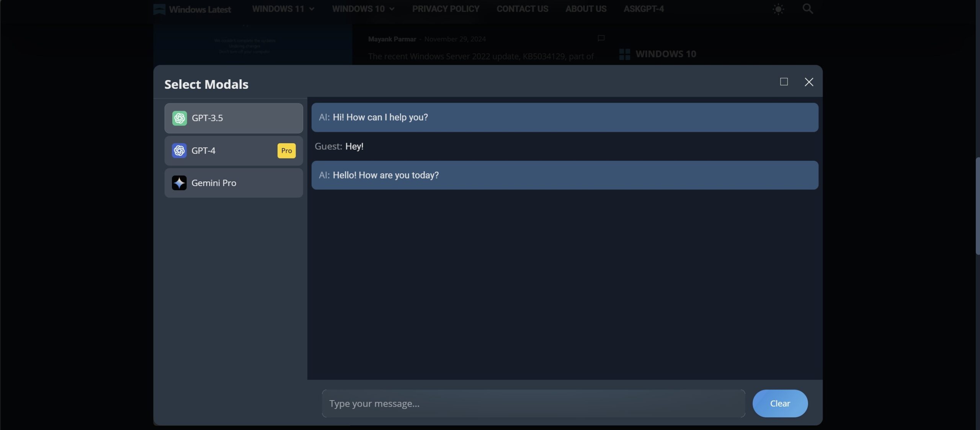Viewport: 980px width, 430px height.
Task: Expand the Windows 11 menu
Action: pyautogui.click(x=283, y=9)
